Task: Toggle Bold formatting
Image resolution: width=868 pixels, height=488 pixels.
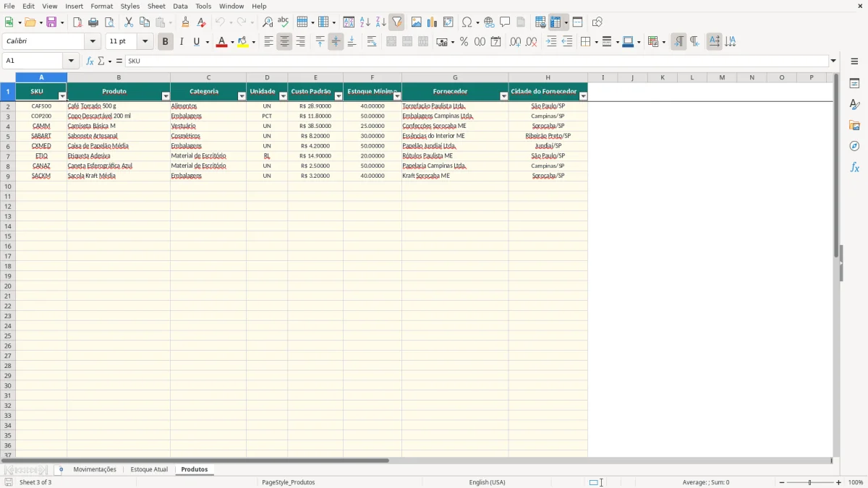Action: click(165, 42)
